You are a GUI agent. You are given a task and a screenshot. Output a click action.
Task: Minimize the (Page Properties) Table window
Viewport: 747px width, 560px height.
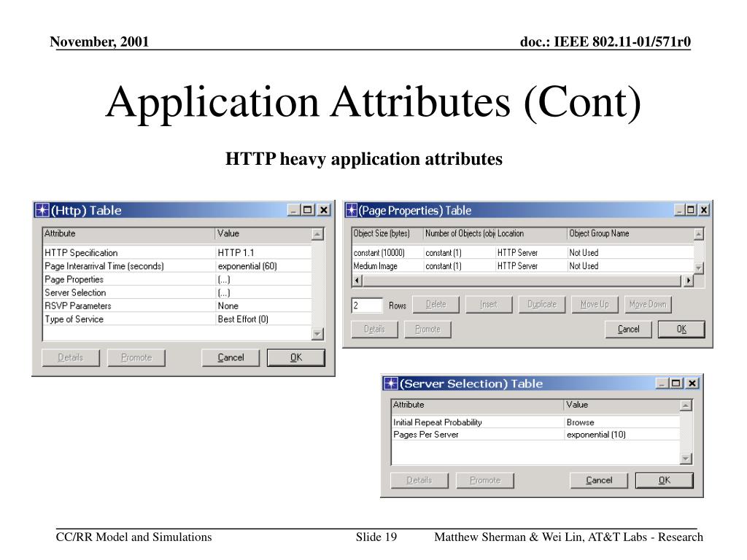coord(680,210)
